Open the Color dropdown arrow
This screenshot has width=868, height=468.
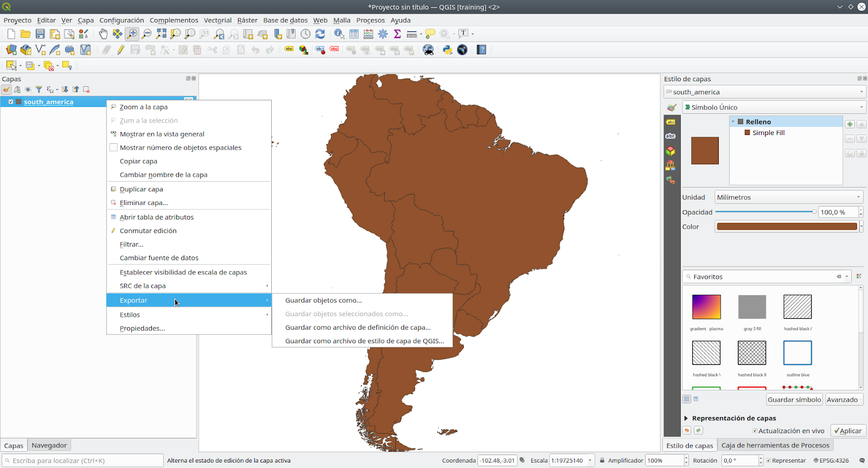(x=861, y=227)
